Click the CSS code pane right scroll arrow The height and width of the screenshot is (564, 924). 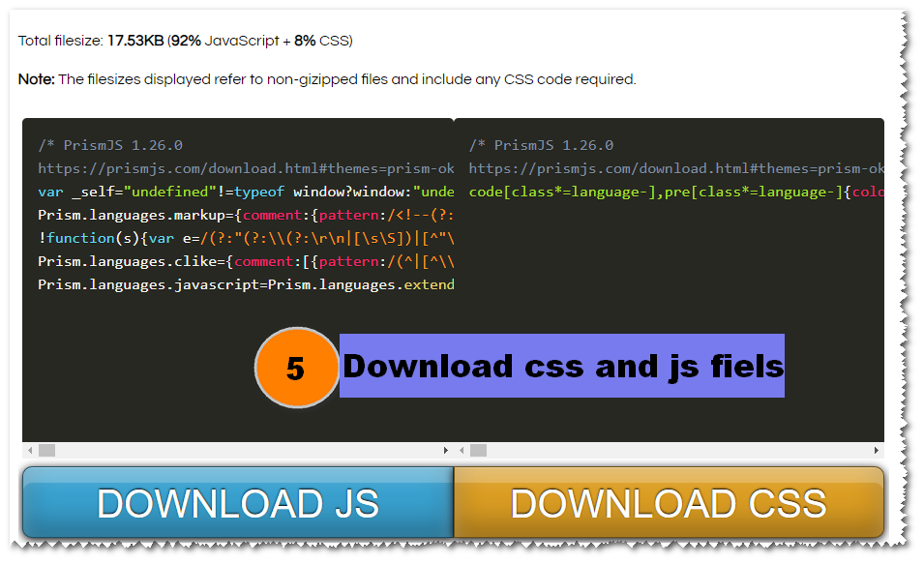tap(877, 450)
